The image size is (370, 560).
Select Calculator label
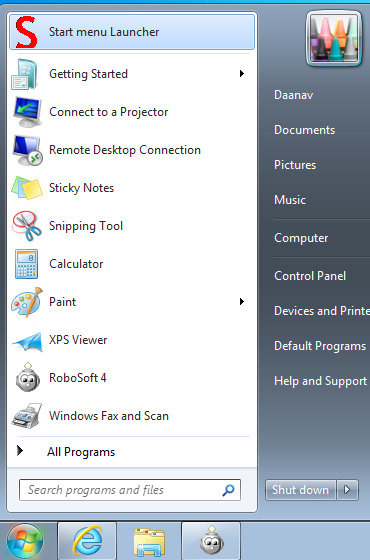pyautogui.click(x=76, y=264)
